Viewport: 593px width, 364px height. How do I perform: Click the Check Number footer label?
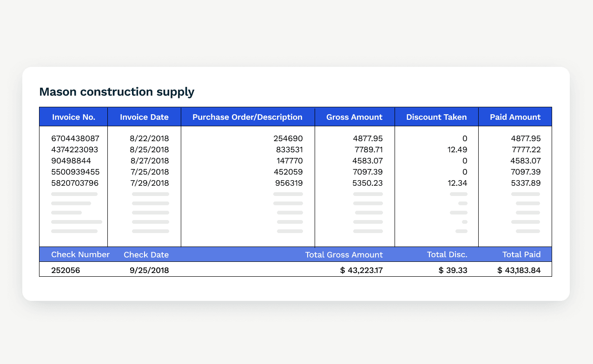tap(80, 254)
